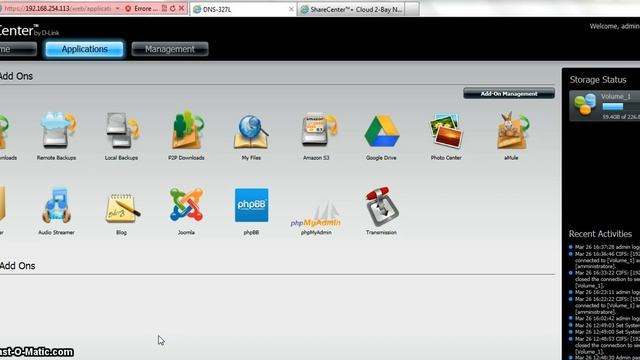640x360 pixels.
Task: Click the browser refresh icon
Action: tap(173, 8)
